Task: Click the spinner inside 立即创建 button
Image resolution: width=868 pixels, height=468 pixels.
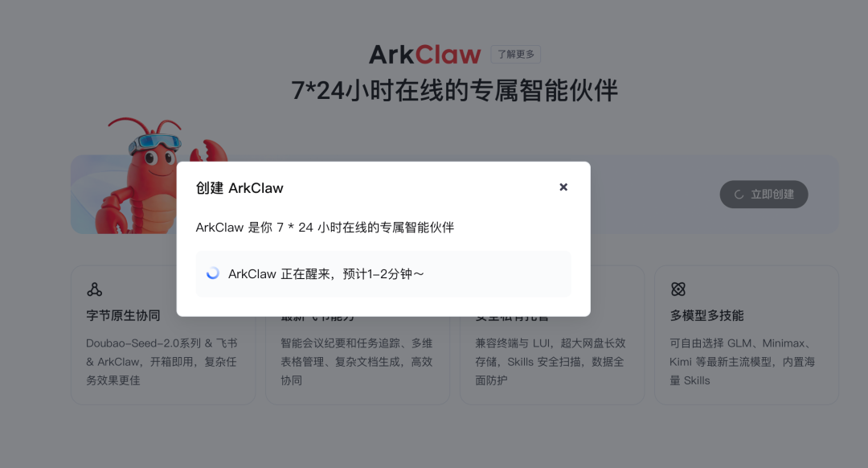Action: tap(739, 195)
